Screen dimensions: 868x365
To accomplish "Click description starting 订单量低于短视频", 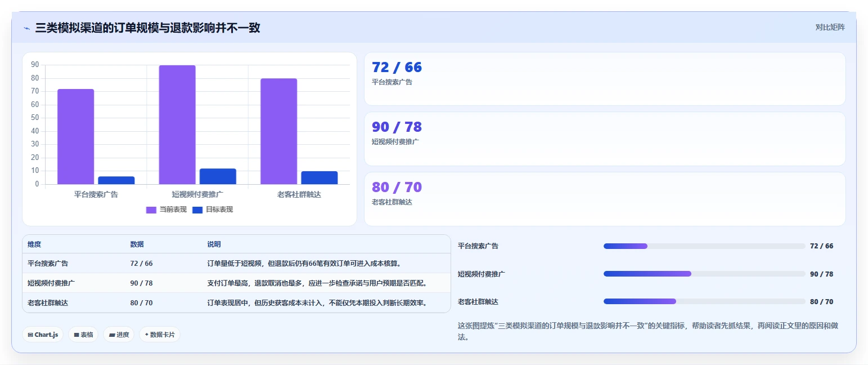I will [x=306, y=263].
